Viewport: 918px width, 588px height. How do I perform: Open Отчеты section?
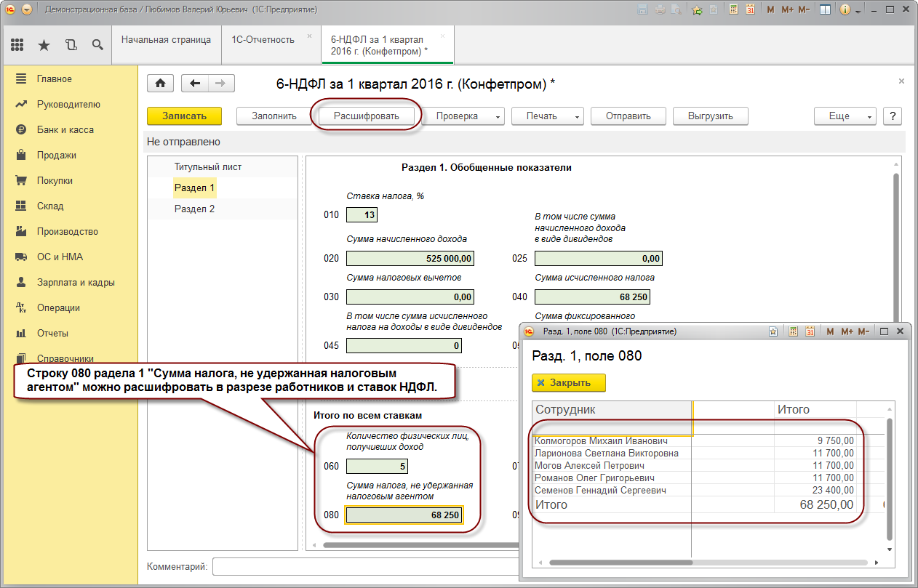[52, 333]
